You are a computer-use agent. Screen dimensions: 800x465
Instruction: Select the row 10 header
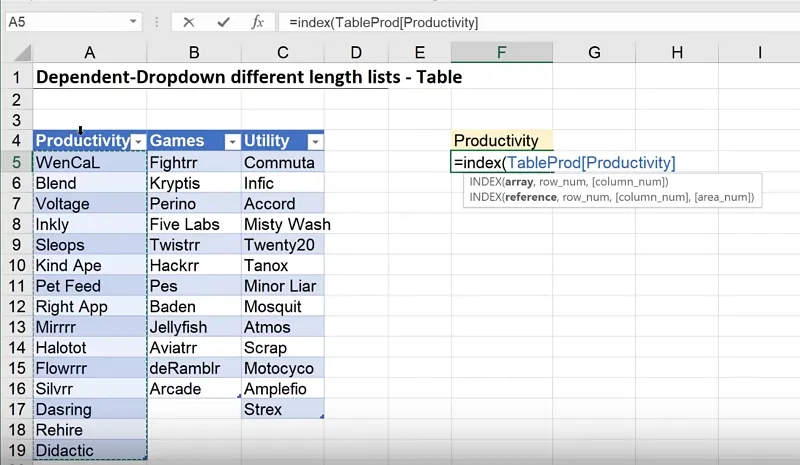pyautogui.click(x=16, y=265)
